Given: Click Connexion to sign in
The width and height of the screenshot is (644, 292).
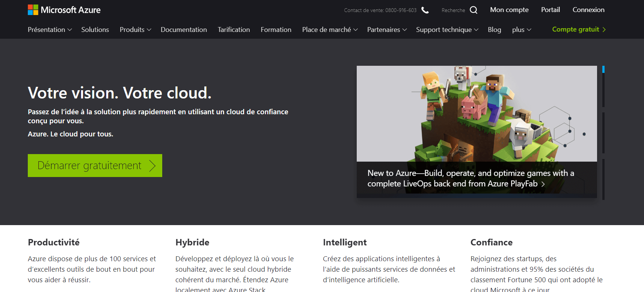Looking at the screenshot, I should click(x=588, y=10).
